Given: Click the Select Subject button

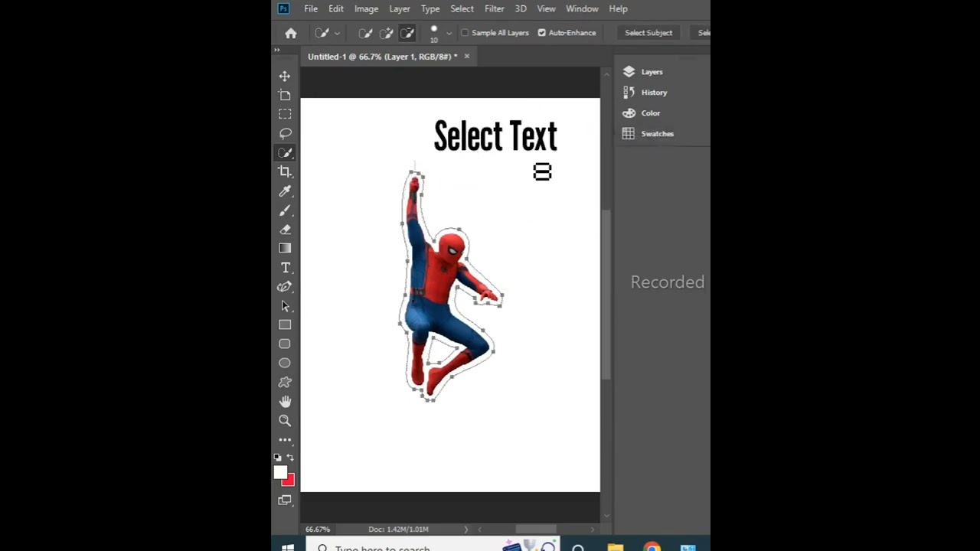Looking at the screenshot, I should pyautogui.click(x=648, y=33).
